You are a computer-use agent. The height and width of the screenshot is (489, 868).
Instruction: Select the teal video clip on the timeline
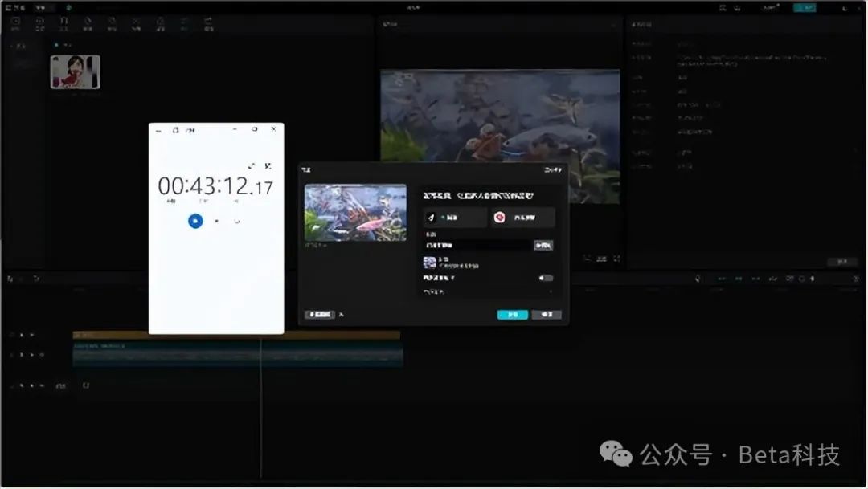(238, 354)
